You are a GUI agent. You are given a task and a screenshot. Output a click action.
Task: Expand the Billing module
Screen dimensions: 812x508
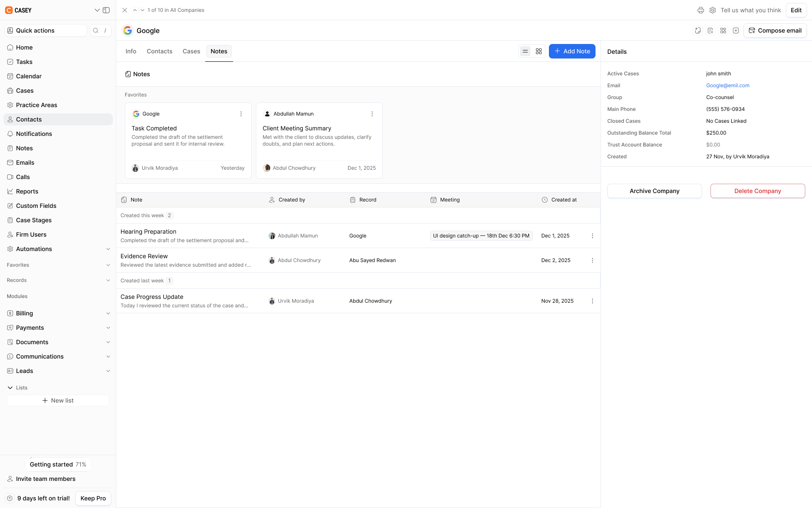[108, 313]
